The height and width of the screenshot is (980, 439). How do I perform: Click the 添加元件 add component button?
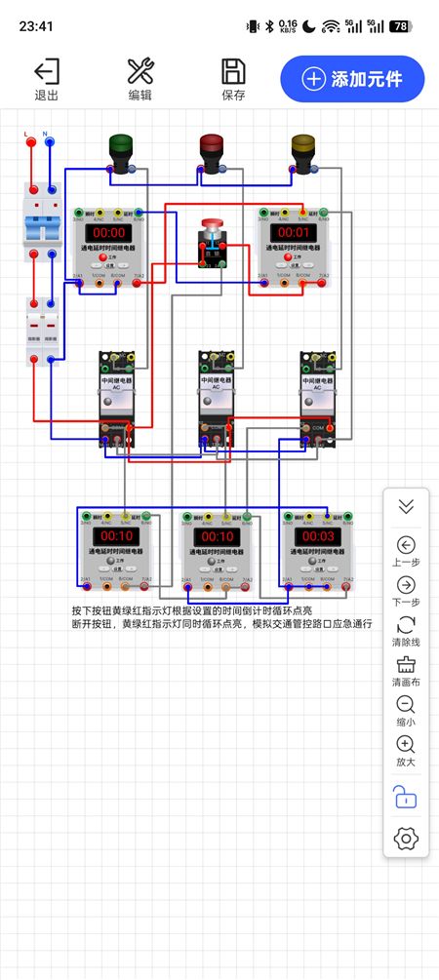tap(353, 79)
